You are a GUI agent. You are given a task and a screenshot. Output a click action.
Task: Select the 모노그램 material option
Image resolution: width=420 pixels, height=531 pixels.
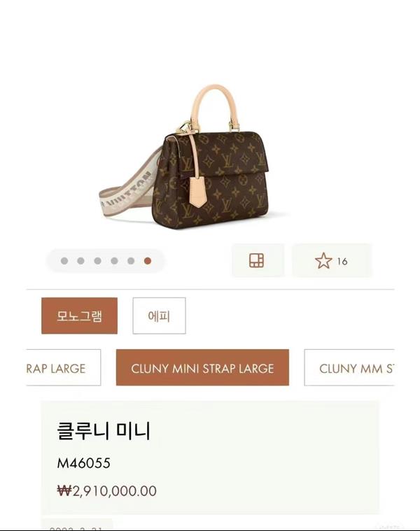coord(80,316)
